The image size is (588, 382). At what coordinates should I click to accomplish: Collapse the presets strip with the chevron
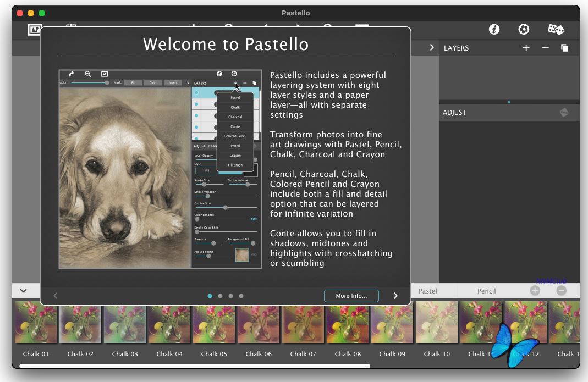[23, 291]
